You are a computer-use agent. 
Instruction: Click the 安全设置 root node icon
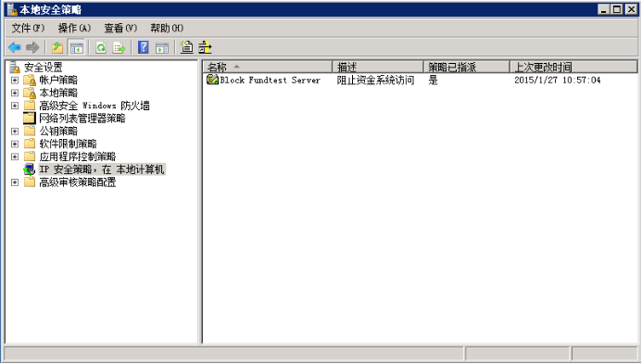click(x=15, y=67)
